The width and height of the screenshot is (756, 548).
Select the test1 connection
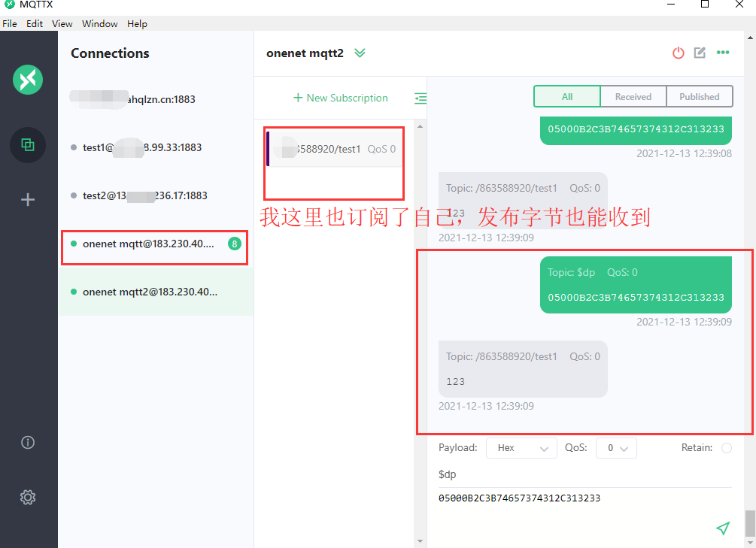156,147
